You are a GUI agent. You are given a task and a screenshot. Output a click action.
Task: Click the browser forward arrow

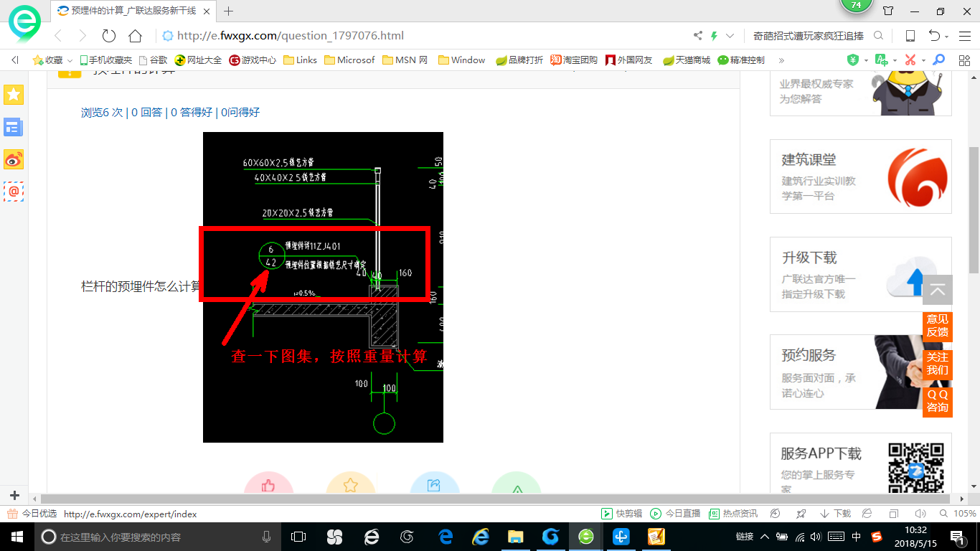point(83,36)
